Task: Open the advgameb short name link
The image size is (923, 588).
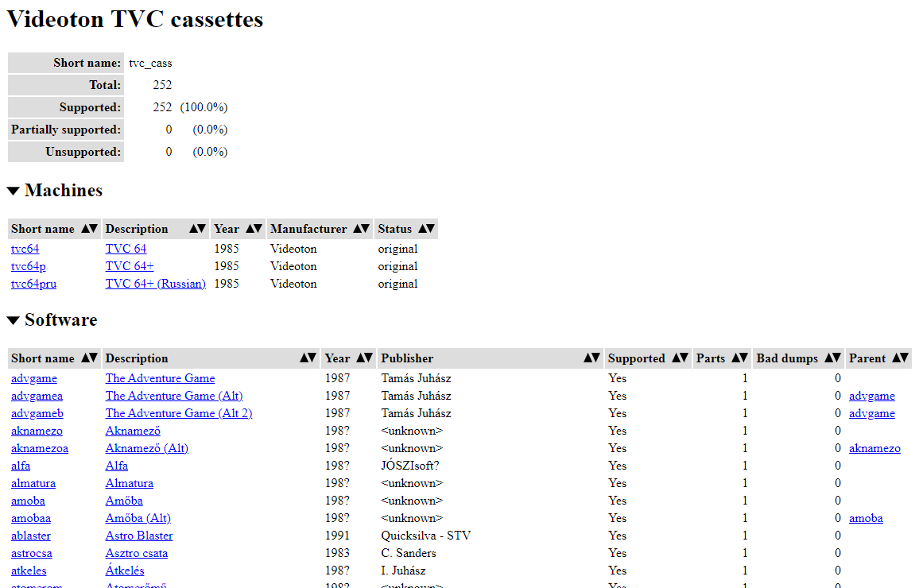Action: 37,414
